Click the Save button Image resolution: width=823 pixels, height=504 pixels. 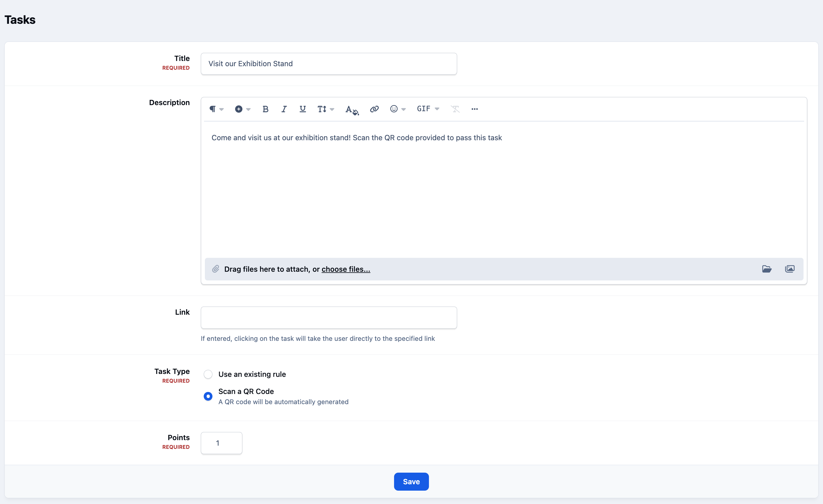pos(411,481)
